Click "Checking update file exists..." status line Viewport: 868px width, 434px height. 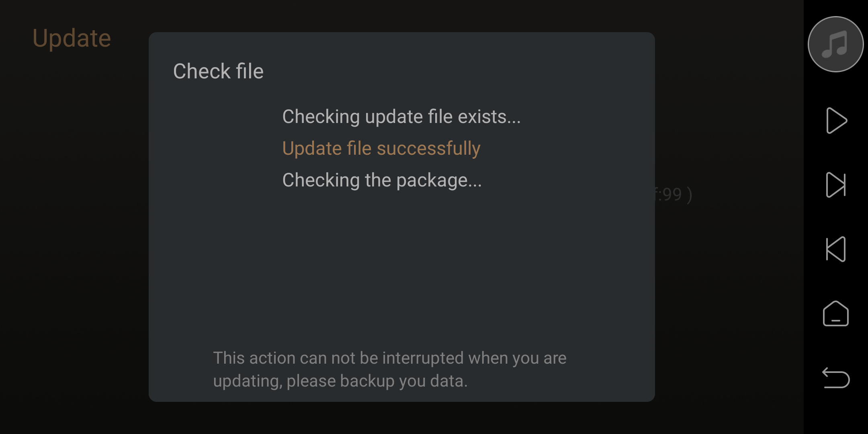(x=401, y=117)
